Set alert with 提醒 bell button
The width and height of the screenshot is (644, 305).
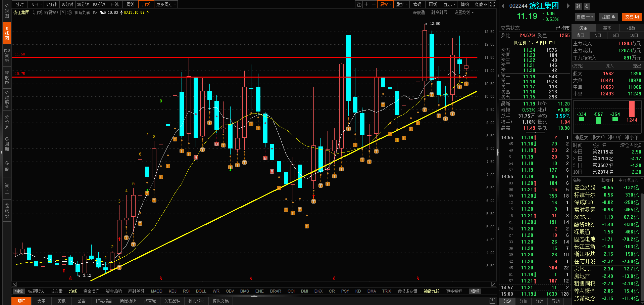[x=608, y=17]
